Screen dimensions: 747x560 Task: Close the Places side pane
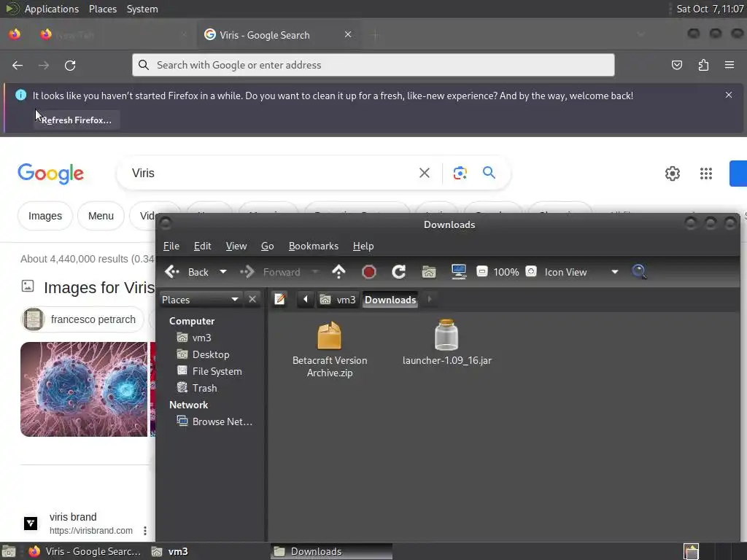point(252,299)
